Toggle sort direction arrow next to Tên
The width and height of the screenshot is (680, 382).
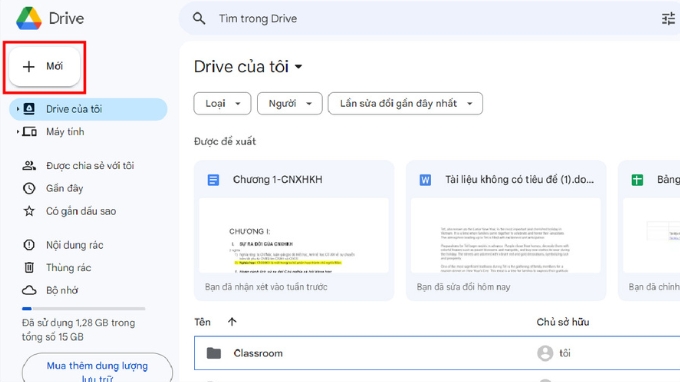(x=232, y=322)
